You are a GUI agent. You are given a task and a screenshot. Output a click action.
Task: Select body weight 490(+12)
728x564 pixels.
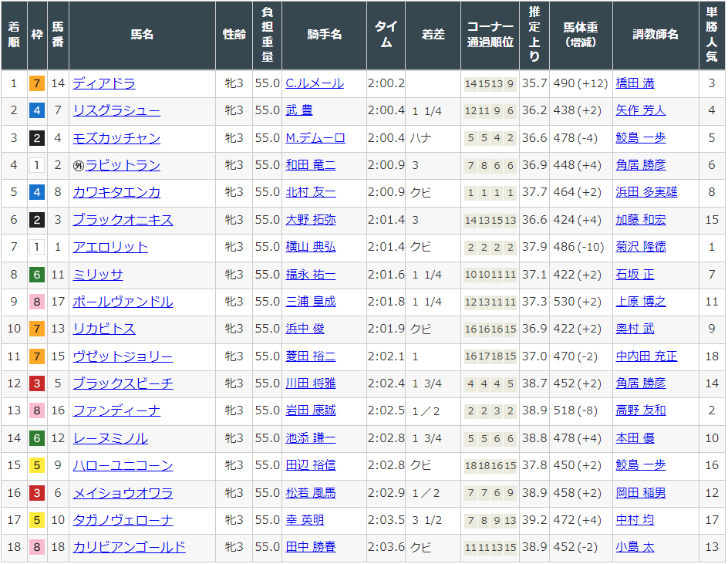coord(581,83)
